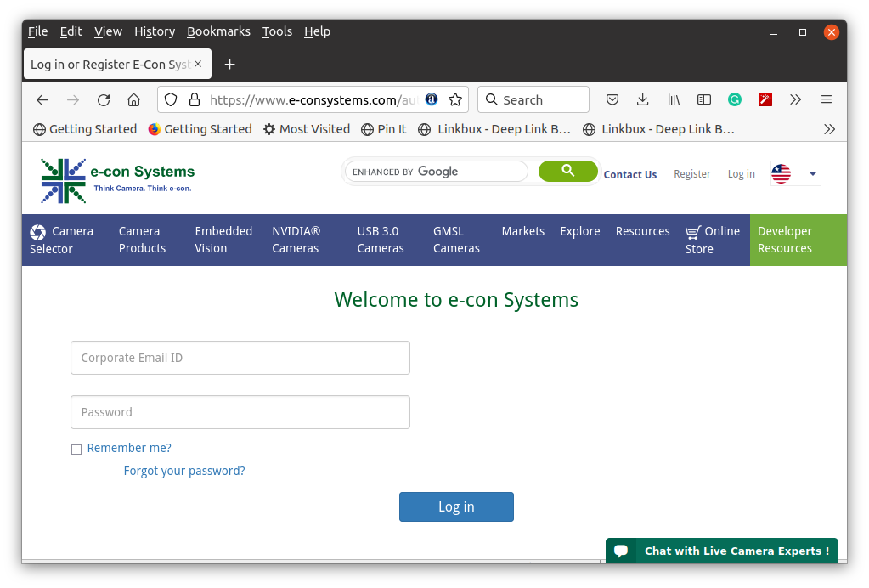Image resolution: width=869 pixels, height=588 pixels.
Task: Open the Explore navigation item
Action: (579, 231)
